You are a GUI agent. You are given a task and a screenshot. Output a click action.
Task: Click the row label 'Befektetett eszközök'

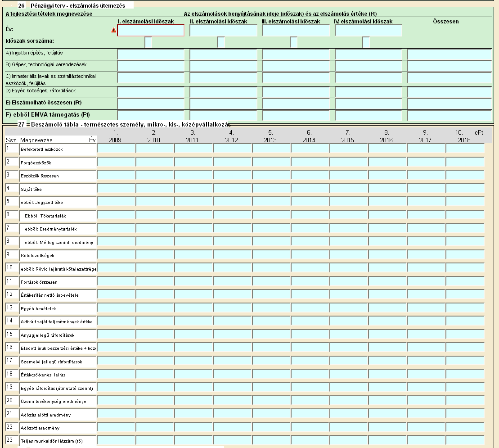tap(42, 149)
